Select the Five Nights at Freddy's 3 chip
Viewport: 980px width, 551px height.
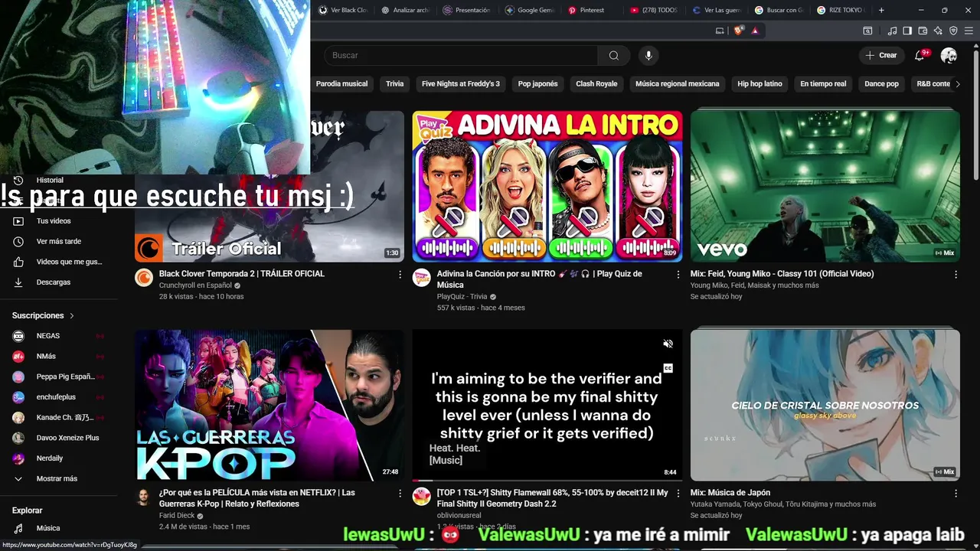(x=461, y=84)
